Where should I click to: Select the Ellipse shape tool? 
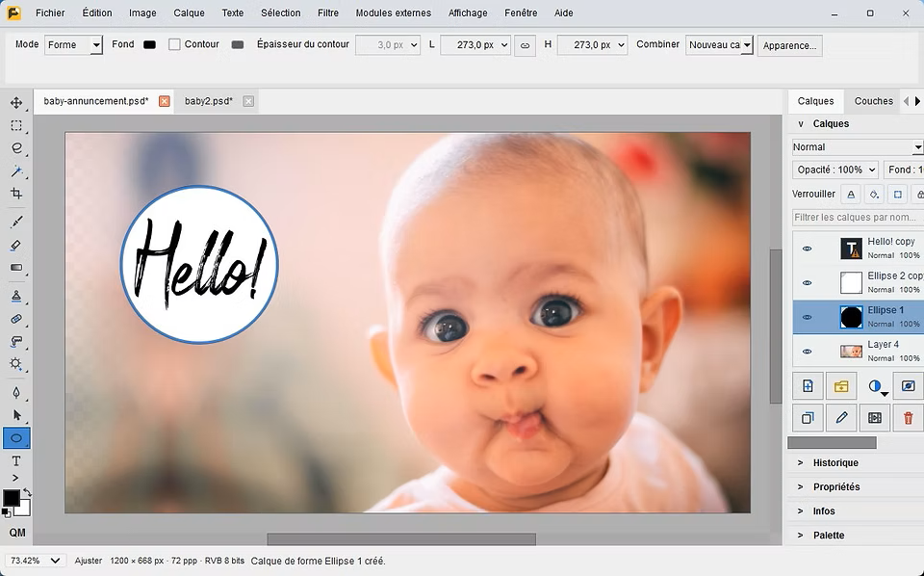coord(16,438)
